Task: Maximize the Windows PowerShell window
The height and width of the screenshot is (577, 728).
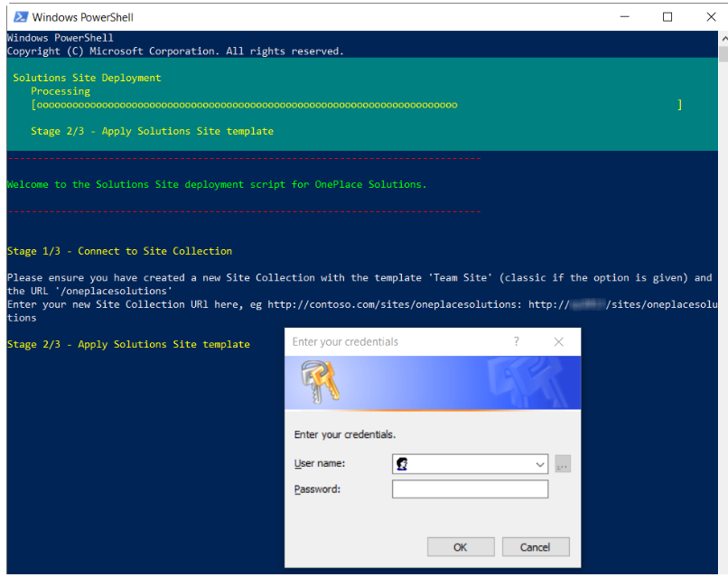Action: pyautogui.click(x=667, y=16)
